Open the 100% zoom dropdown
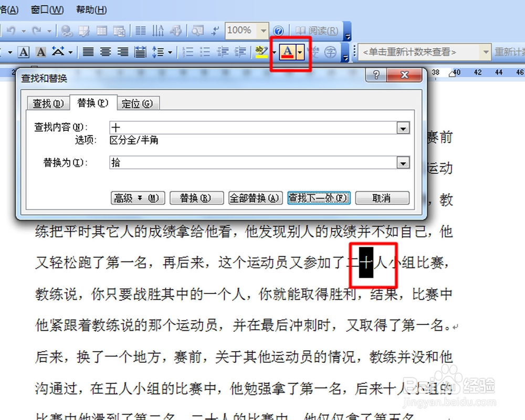The image size is (525, 420). 264,31
